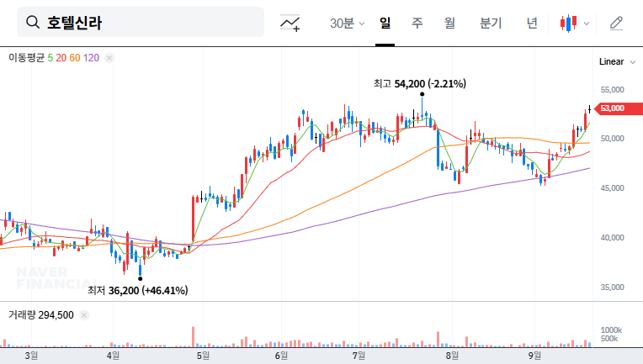Click the 거래량 294,500 label
The image size is (643, 364).
(x=41, y=315)
